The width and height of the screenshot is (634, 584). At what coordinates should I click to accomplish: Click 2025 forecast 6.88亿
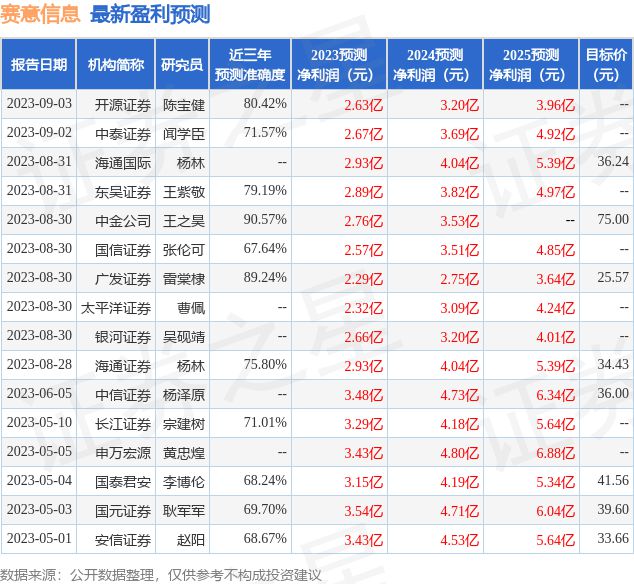coord(556,453)
